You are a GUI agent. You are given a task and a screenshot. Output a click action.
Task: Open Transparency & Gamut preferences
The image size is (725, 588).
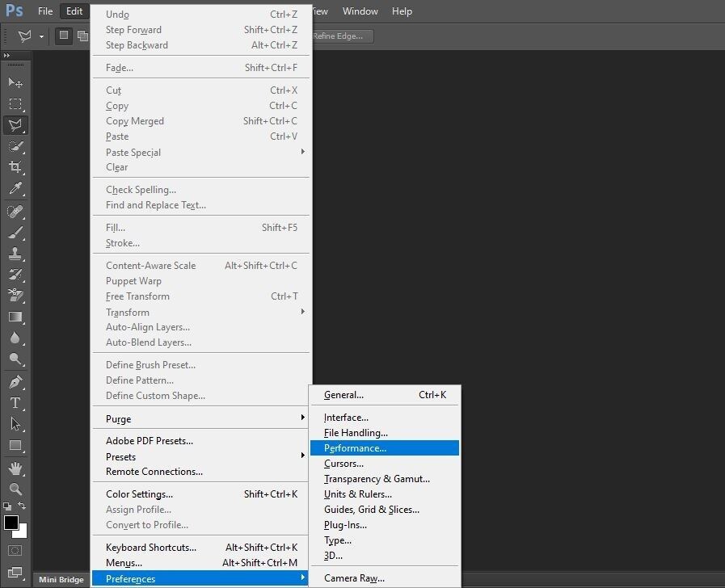point(385,478)
